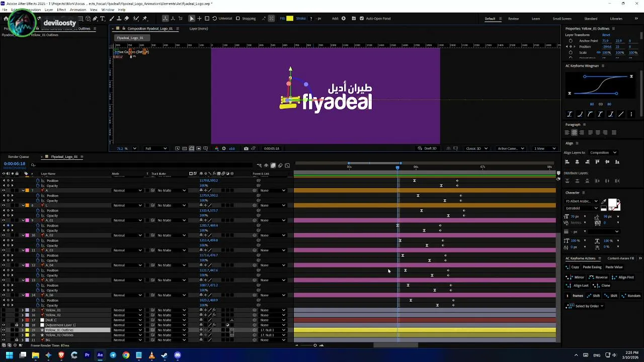Screen dimensions: 644x362
Task: Click the Paste Easing button
Action: [x=592, y=267]
